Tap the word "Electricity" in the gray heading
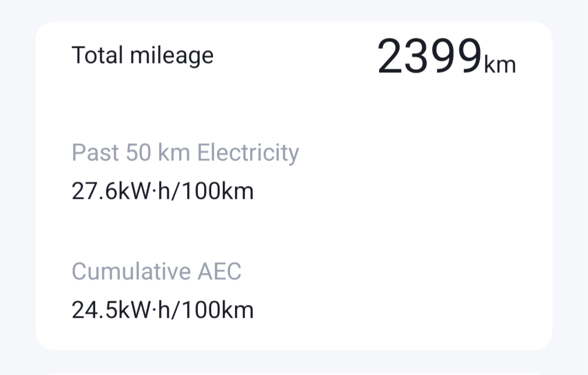The width and height of the screenshot is (588, 375). pos(248,153)
